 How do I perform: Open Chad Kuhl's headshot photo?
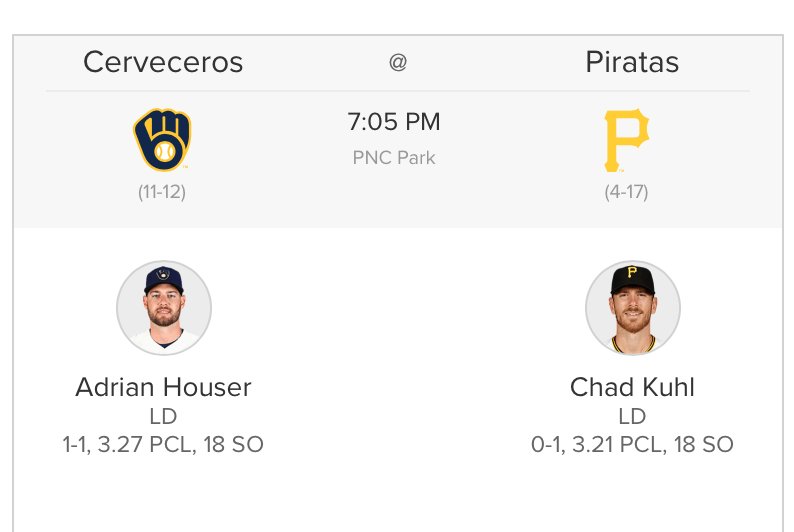[632, 308]
